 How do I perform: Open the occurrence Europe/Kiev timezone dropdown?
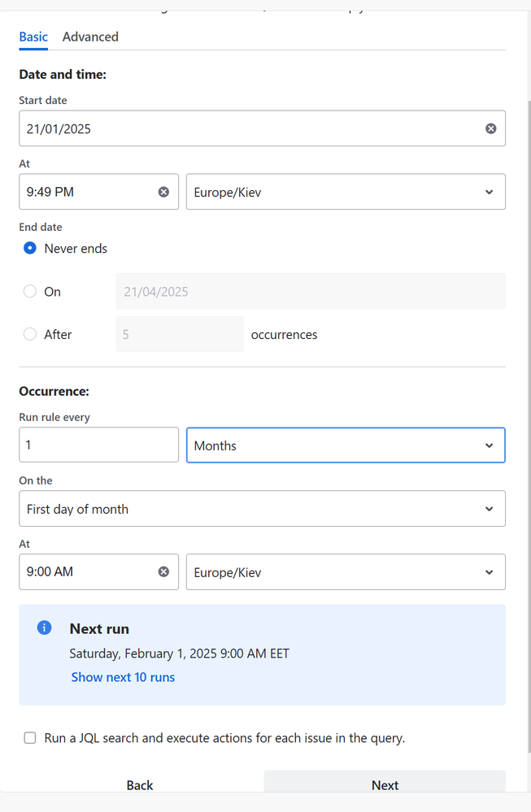coord(346,571)
